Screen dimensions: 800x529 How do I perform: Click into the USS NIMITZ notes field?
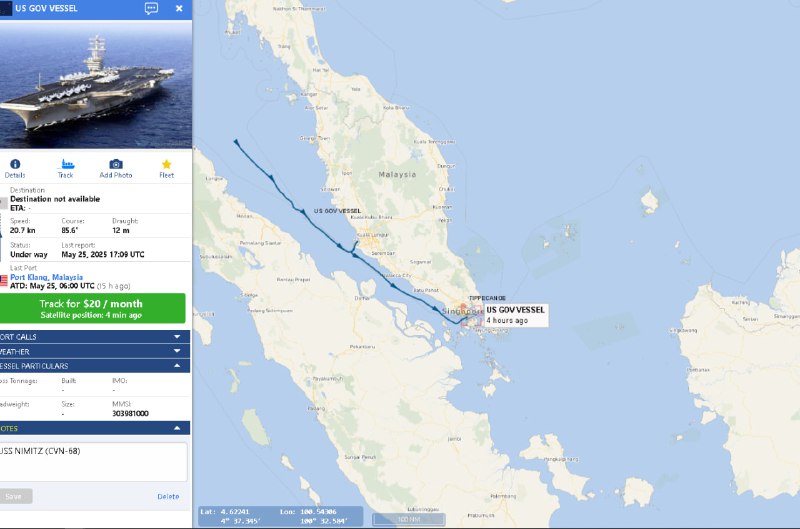[93, 462]
